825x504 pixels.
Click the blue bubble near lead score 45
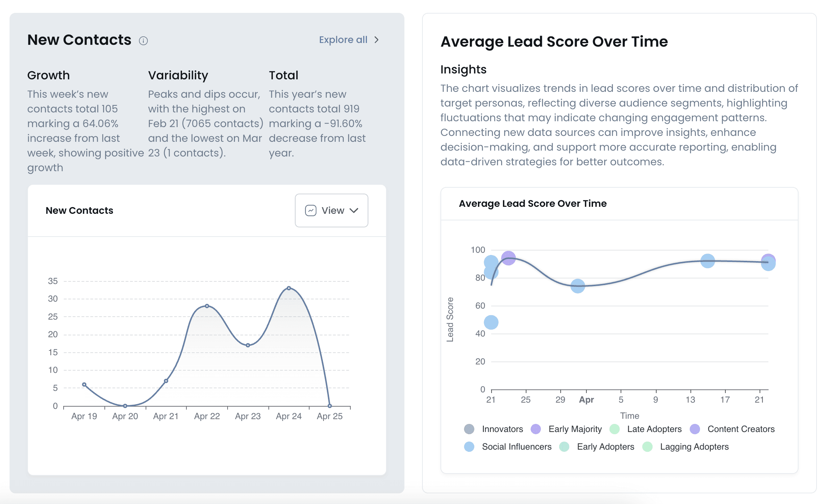pos(491,323)
